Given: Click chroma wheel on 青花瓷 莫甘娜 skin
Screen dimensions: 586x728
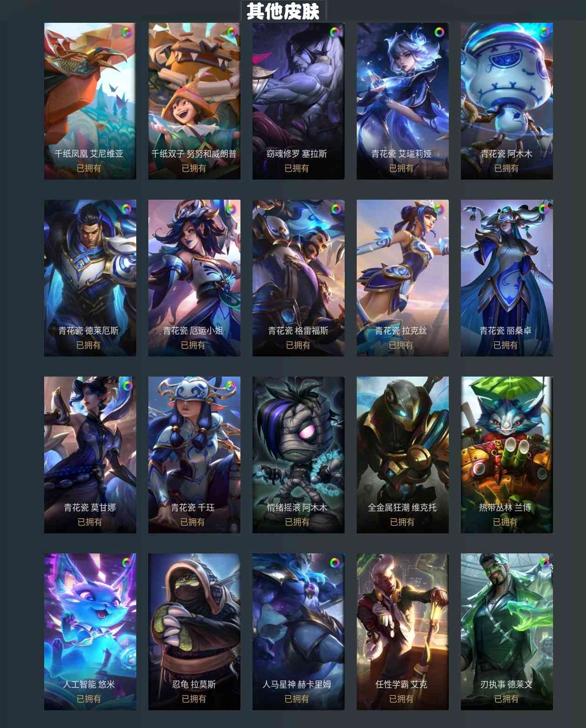Looking at the screenshot, I should click(127, 386).
